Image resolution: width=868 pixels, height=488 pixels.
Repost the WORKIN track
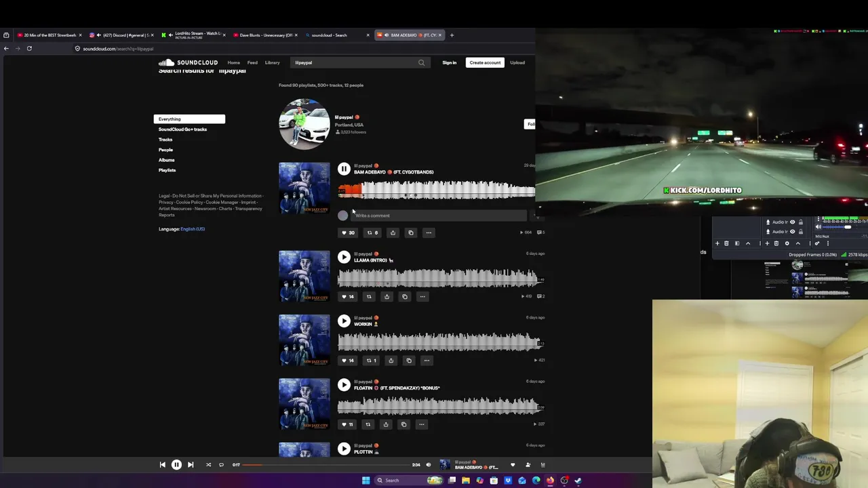point(371,361)
